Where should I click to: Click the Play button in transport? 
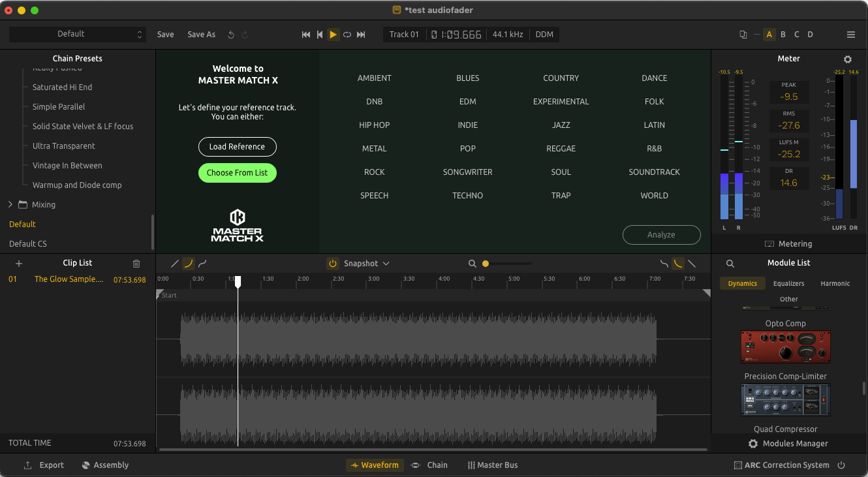click(x=333, y=35)
